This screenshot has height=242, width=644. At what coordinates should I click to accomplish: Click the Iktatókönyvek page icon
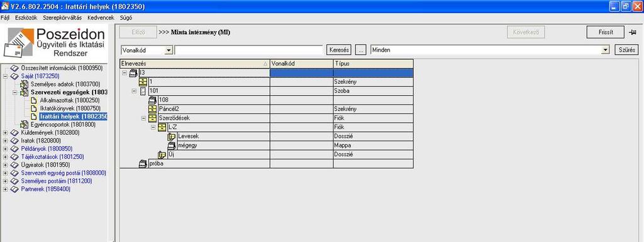click(35, 108)
